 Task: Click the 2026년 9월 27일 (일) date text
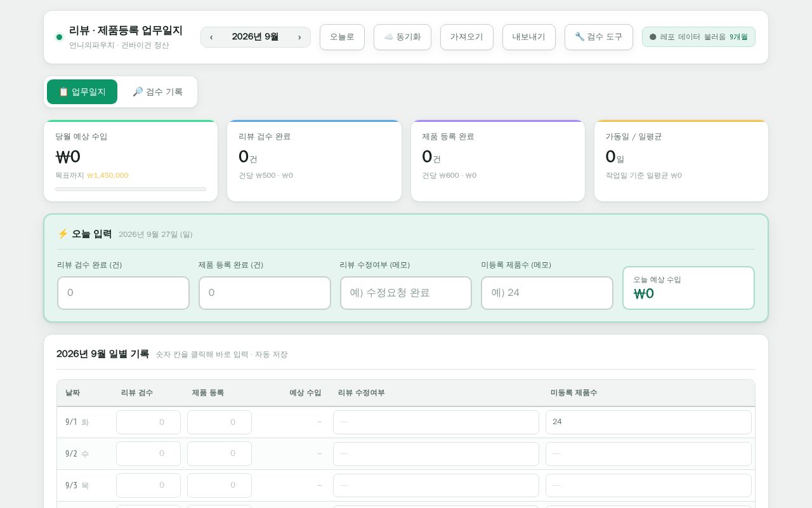click(155, 234)
